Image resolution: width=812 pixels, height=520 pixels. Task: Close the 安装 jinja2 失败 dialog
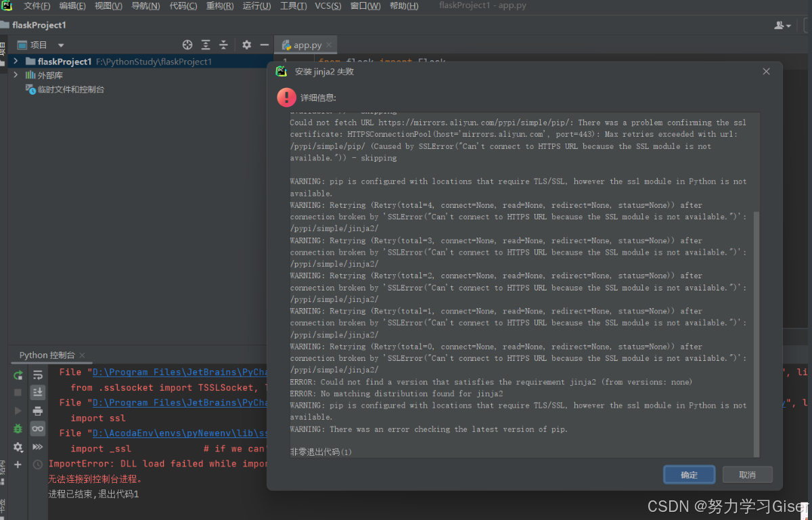point(766,72)
